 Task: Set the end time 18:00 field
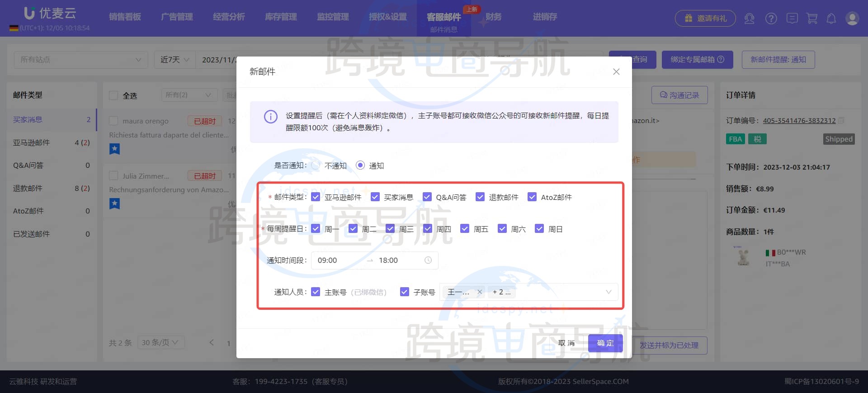[399, 260]
